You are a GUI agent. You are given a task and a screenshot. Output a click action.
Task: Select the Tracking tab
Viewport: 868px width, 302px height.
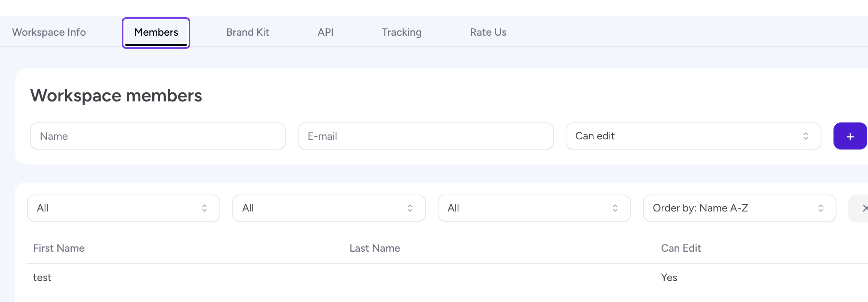point(402,32)
